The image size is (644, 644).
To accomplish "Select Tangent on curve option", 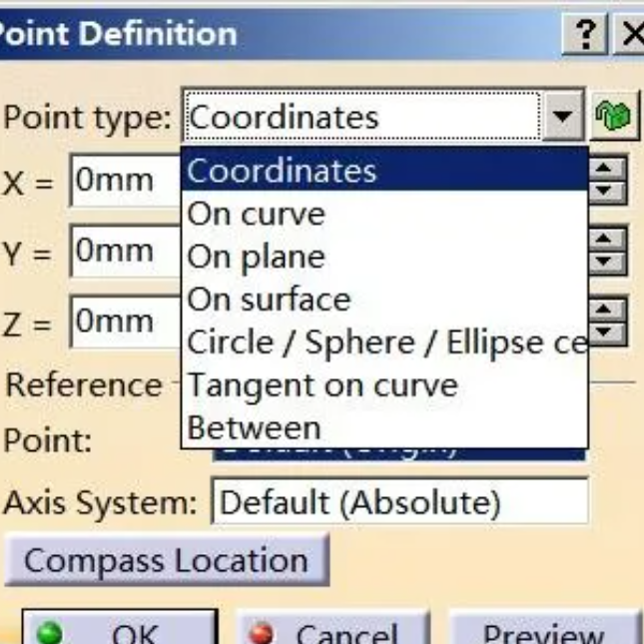I will [322, 385].
